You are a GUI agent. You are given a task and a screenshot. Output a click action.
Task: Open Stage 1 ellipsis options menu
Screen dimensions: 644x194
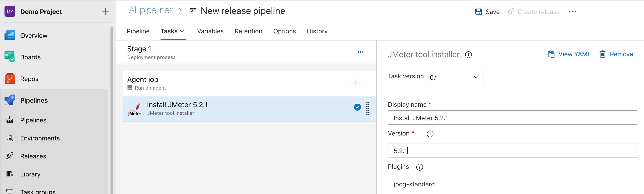(x=360, y=52)
